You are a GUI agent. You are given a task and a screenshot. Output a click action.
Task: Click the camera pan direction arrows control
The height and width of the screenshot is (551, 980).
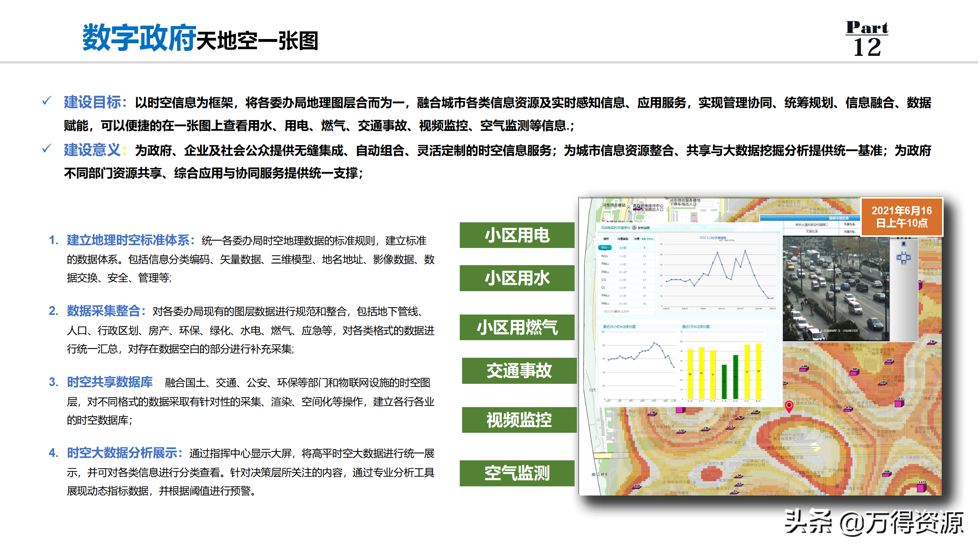903,258
